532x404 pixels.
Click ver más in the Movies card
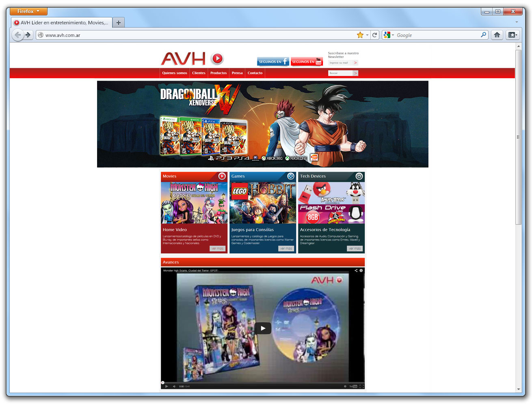tap(218, 249)
